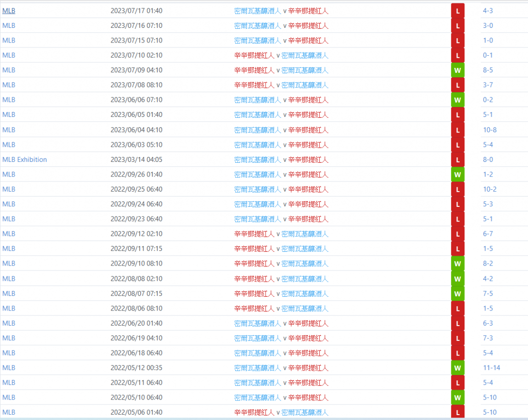The image size is (528, 420).
Task: Click the red L badge for 2022/08/06
Action: tap(458, 309)
